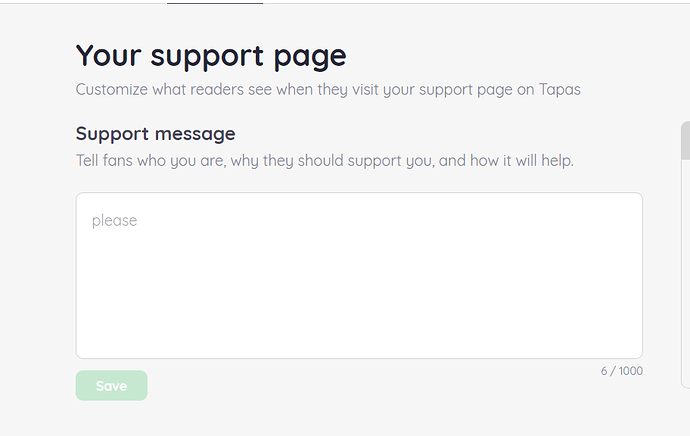Viewport: 690px width, 436px height.
Task: Click the word "page" in the main heading
Action: pos(313,56)
